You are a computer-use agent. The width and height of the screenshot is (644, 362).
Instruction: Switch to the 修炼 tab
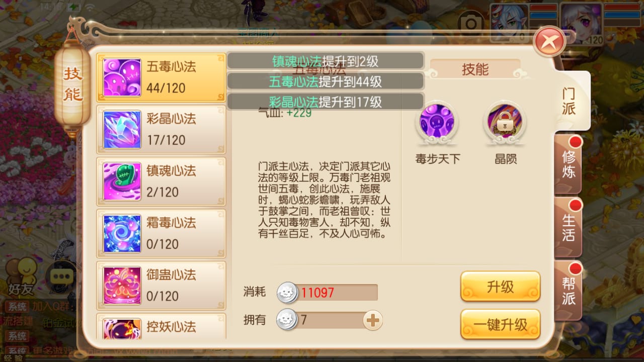(x=569, y=164)
